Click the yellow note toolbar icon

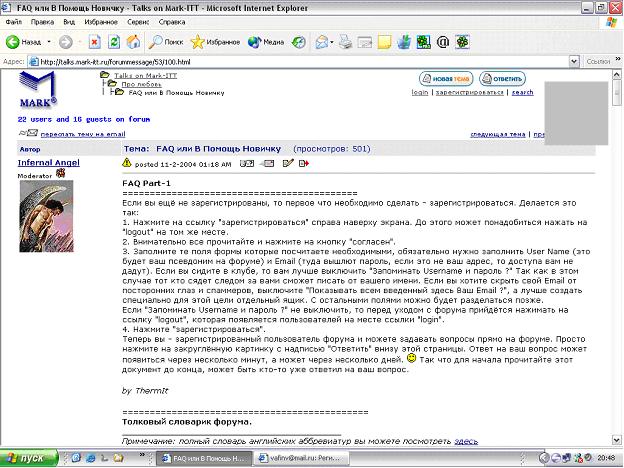pos(384,42)
